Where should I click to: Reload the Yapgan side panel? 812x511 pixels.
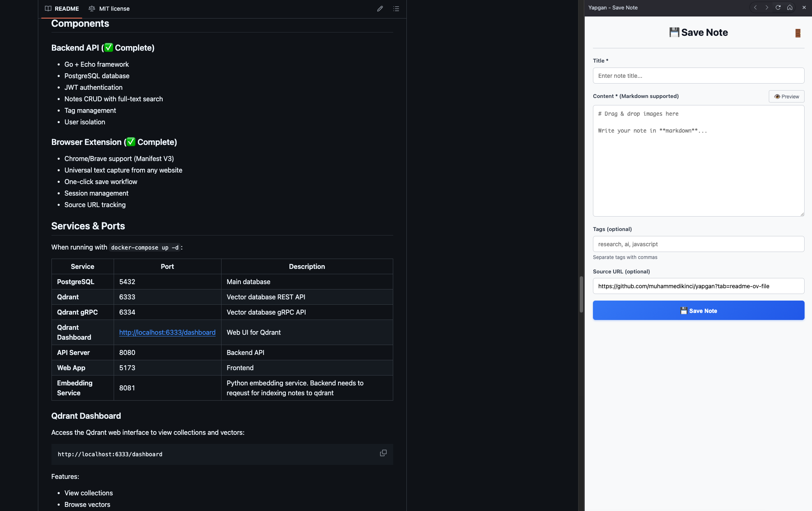pos(778,7)
